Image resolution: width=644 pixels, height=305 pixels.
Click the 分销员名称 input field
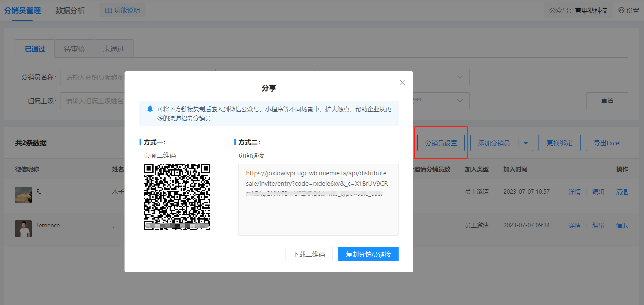click(x=92, y=77)
